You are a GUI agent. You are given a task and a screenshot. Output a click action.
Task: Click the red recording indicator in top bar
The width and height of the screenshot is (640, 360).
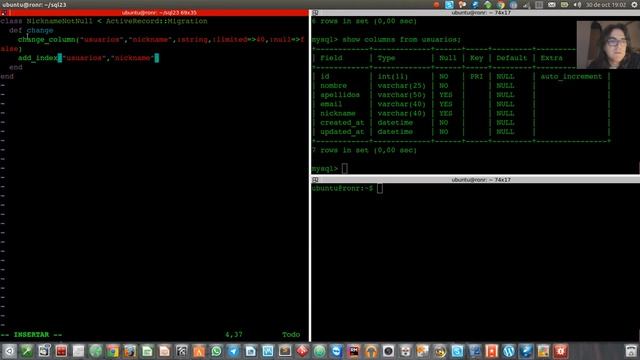[x=436, y=5]
